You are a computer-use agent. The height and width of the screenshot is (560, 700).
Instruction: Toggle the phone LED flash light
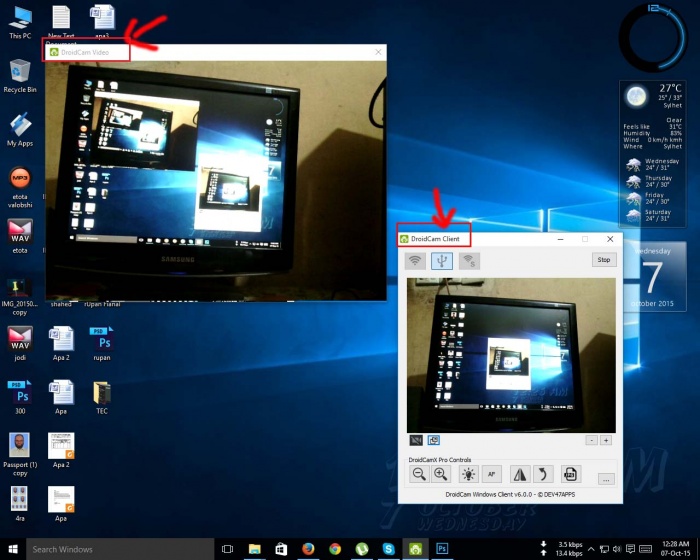coord(468,474)
